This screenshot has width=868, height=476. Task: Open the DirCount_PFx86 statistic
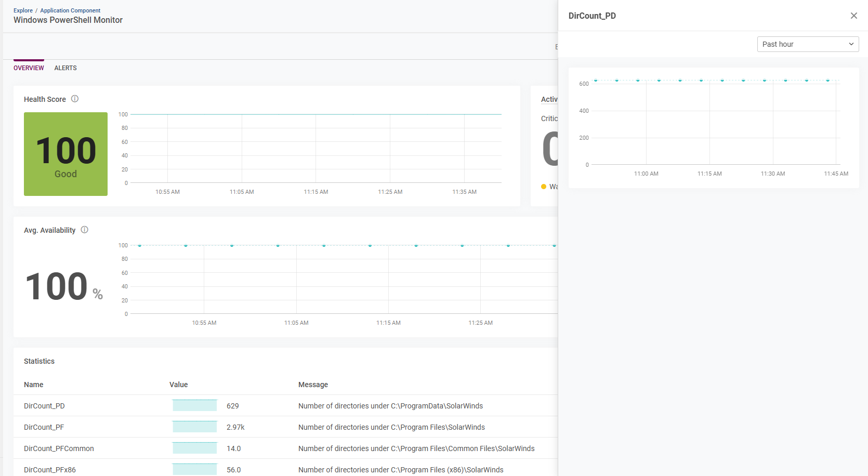[50, 470]
